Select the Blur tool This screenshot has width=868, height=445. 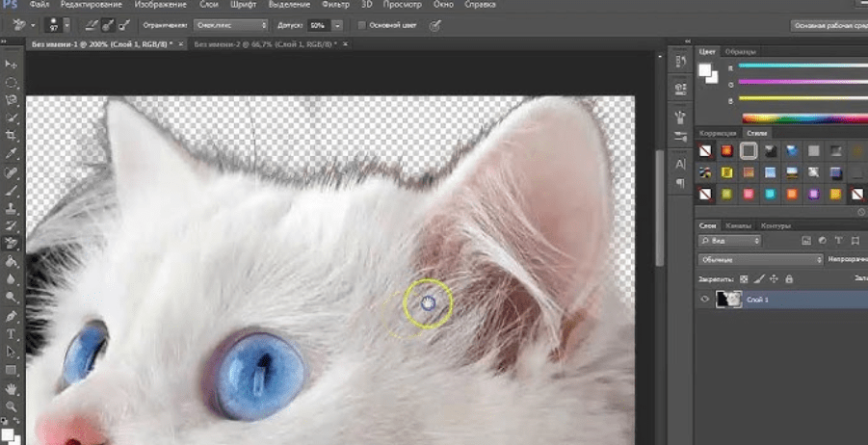[11, 279]
